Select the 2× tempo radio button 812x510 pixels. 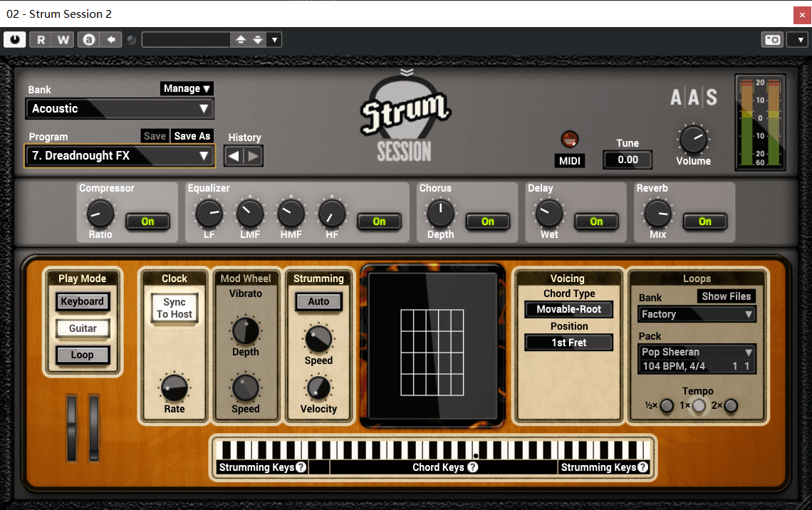tap(731, 405)
